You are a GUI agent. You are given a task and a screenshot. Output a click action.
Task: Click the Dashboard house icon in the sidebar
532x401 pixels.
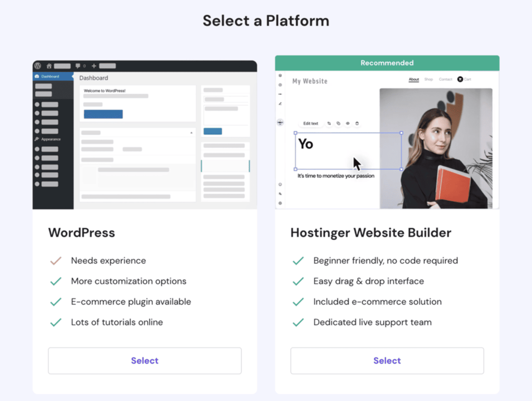37,77
